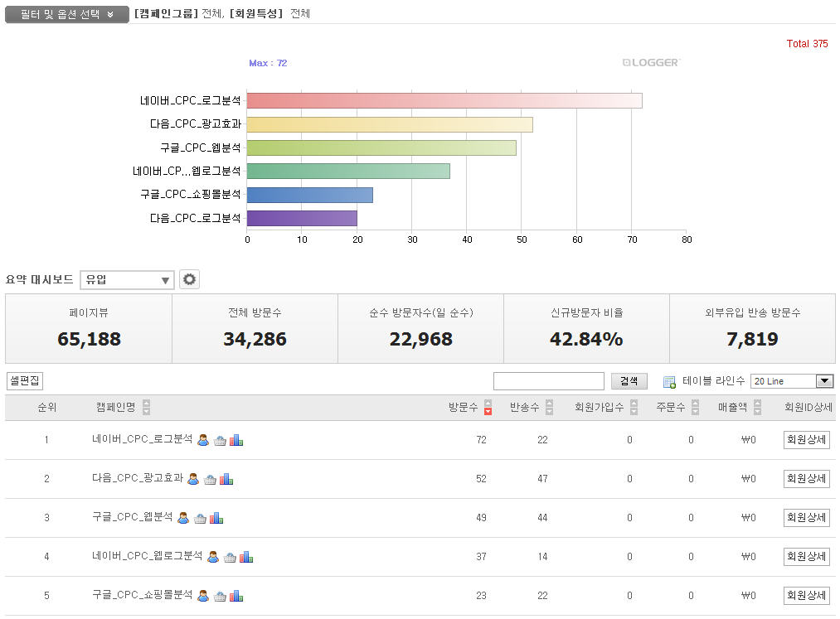Click the 검색 search button
Image resolution: width=840 pixels, height=619 pixels.
click(x=629, y=381)
